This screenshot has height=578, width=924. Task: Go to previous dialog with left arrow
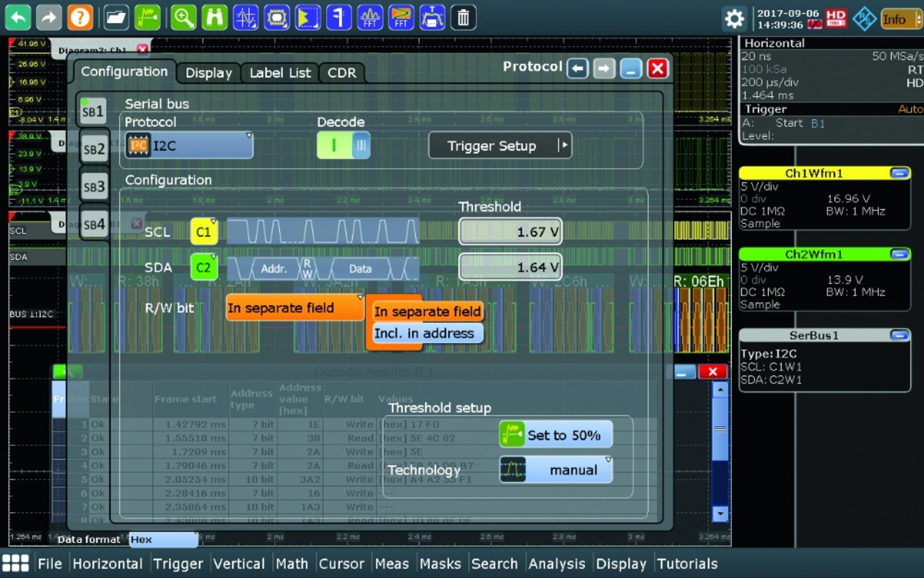pyautogui.click(x=577, y=69)
